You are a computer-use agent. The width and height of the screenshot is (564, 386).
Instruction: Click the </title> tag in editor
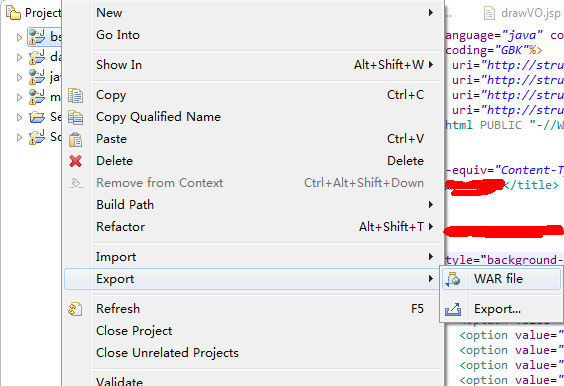point(532,185)
